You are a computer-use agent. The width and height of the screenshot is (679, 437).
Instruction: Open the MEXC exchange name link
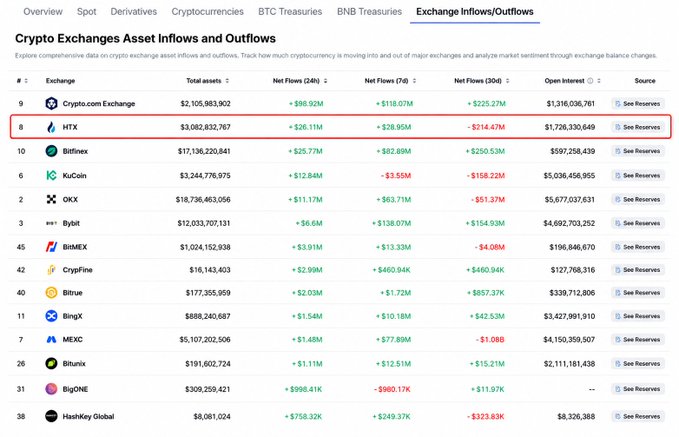click(x=72, y=340)
